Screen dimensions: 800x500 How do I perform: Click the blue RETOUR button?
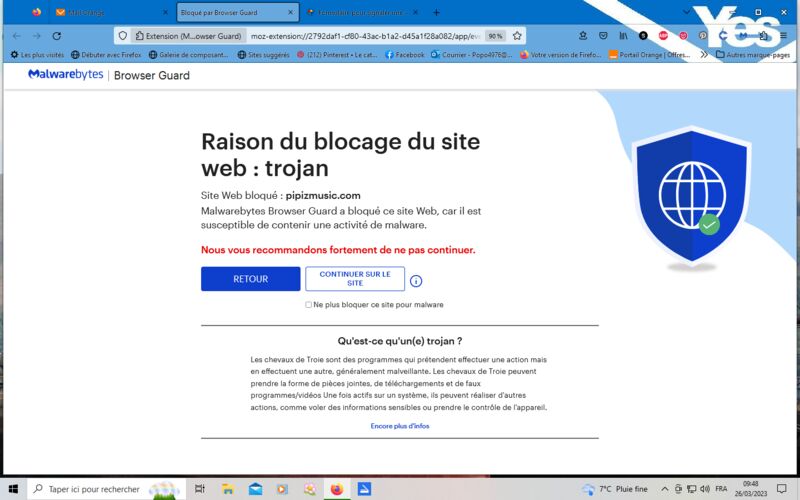click(250, 279)
